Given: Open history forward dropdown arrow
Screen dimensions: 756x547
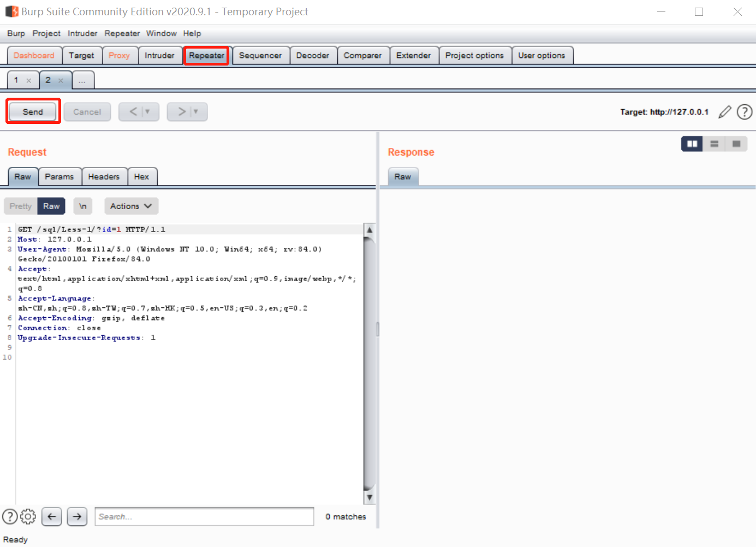Looking at the screenshot, I should [195, 112].
